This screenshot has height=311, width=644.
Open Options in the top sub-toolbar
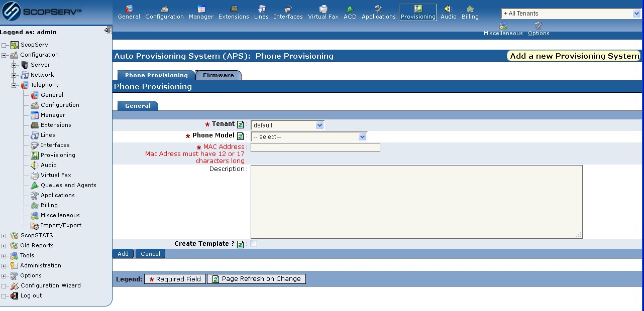[539, 29]
